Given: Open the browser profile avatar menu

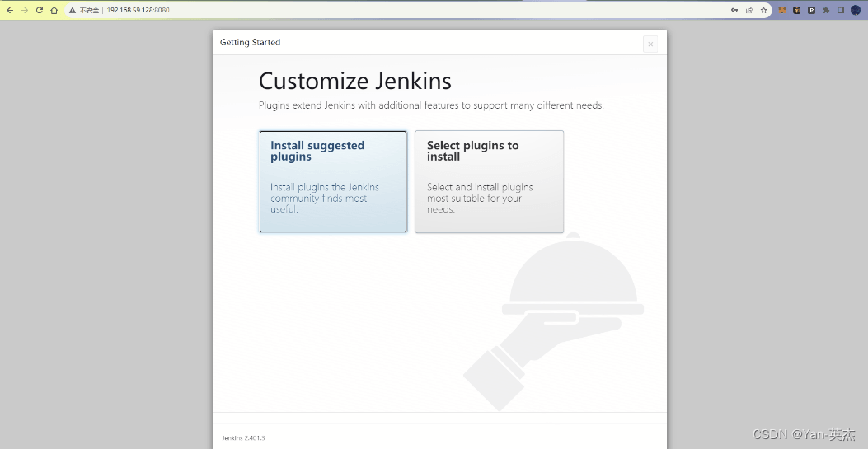Looking at the screenshot, I should tap(856, 10).
